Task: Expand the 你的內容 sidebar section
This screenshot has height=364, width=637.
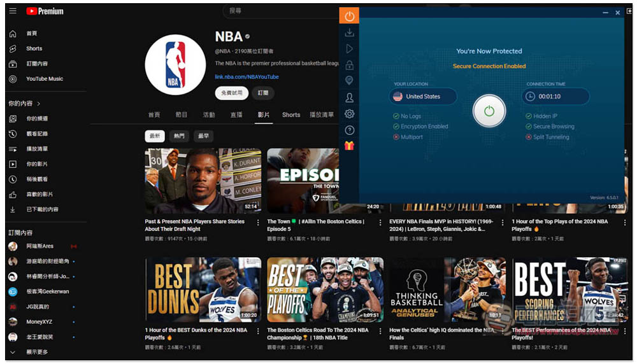Action: (24, 104)
